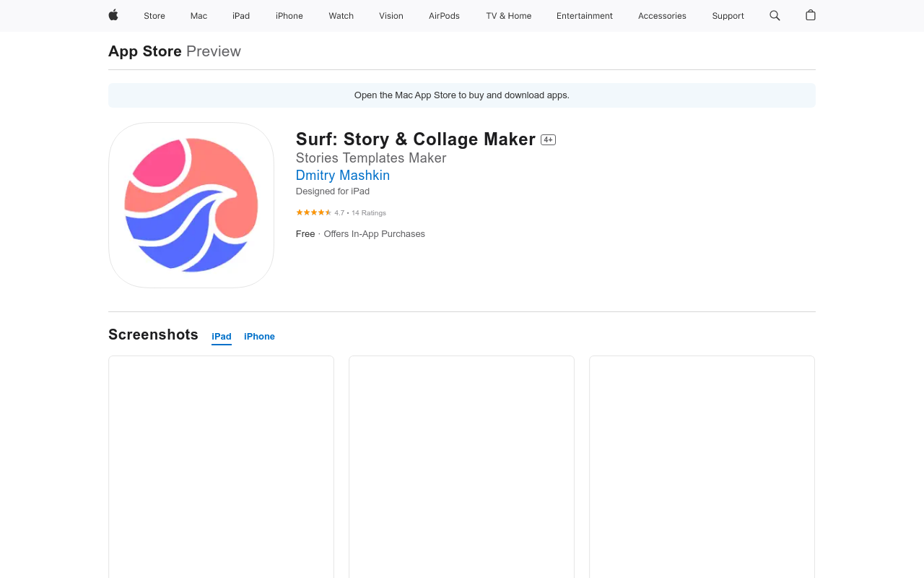Open the iPhone nav menu
The width and height of the screenshot is (924, 578).
pyautogui.click(x=289, y=16)
